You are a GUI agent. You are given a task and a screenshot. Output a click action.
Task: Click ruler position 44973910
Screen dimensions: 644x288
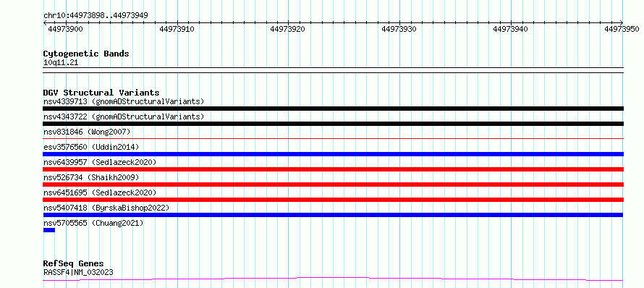(x=177, y=29)
